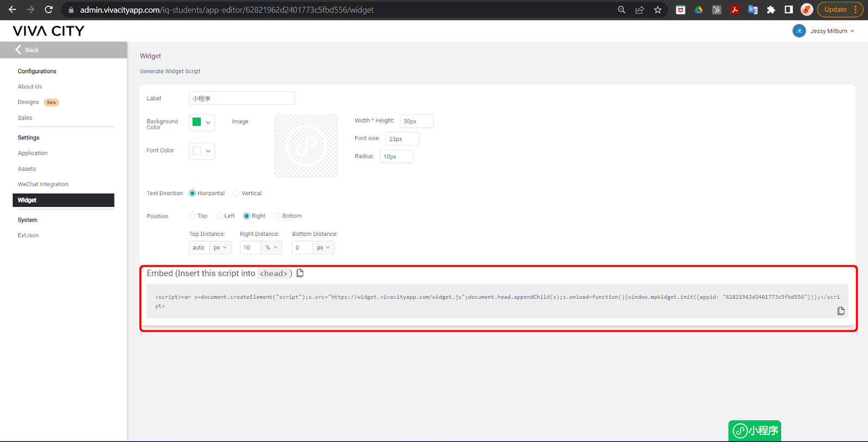Select Horizontal text direction

click(193, 193)
